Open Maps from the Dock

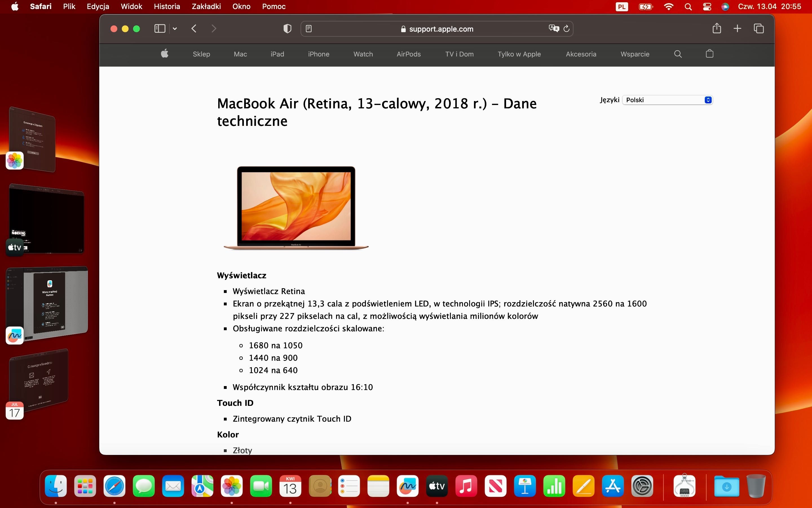click(202, 486)
